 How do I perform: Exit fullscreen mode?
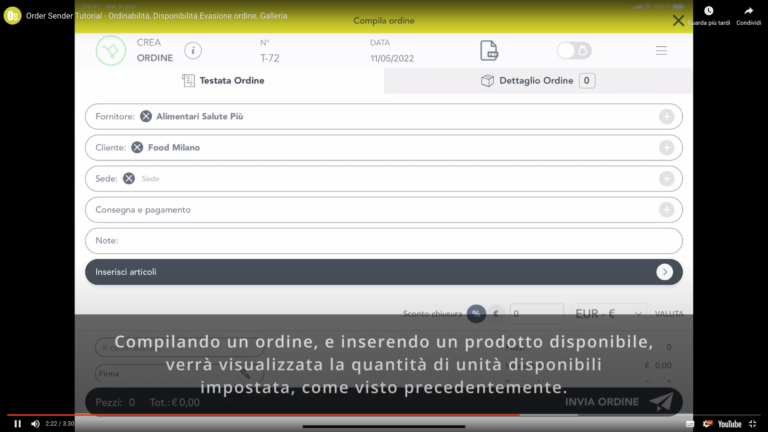pyautogui.click(x=753, y=424)
